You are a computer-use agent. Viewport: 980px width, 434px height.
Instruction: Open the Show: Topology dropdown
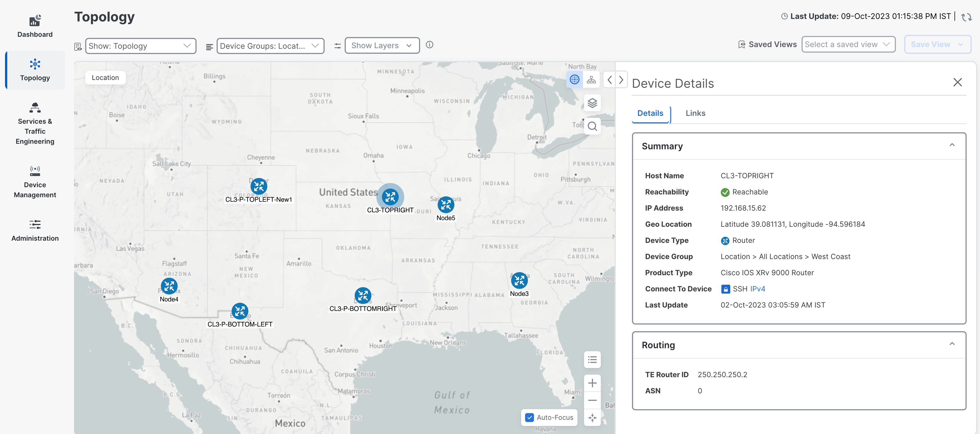140,46
